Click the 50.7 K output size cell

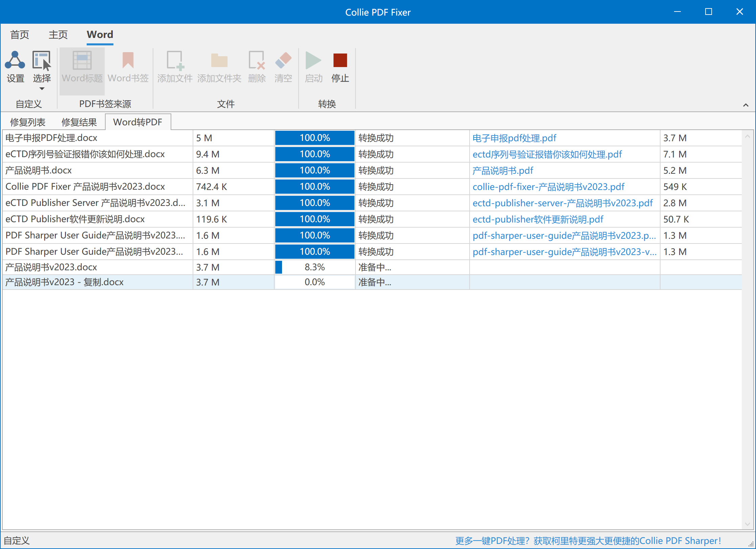pos(700,219)
